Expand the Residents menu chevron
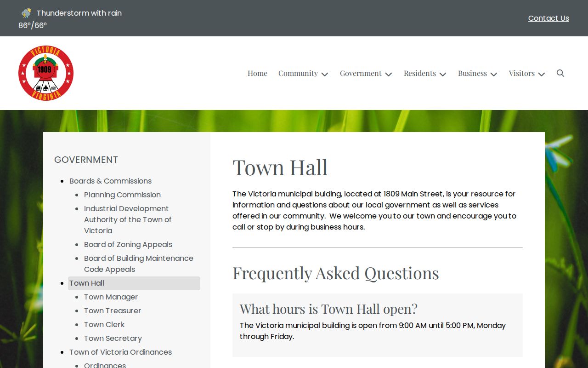 [x=443, y=74]
